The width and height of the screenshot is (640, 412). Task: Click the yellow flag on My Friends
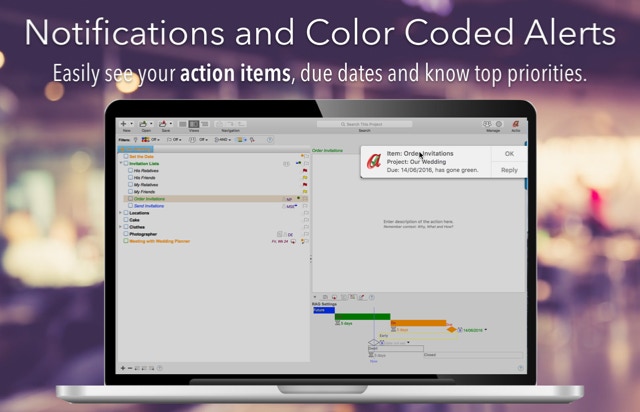[x=305, y=192]
